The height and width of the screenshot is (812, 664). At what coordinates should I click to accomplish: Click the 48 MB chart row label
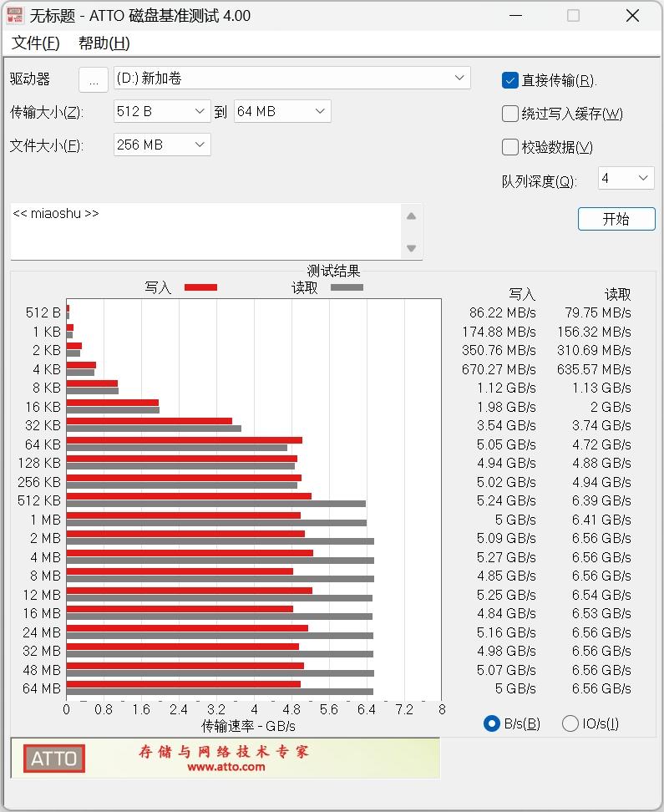coord(42,670)
